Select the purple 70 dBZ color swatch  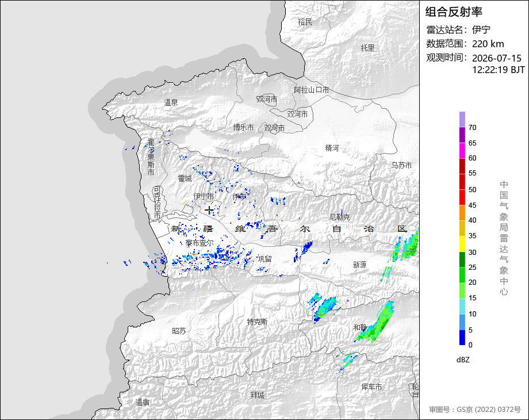pyautogui.click(x=462, y=119)
